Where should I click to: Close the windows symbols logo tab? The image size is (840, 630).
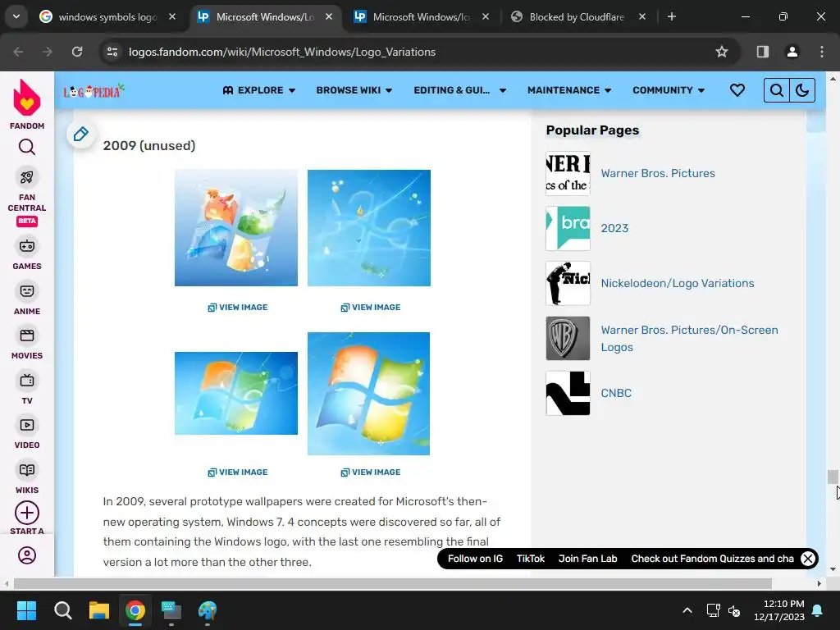point(172,16)
